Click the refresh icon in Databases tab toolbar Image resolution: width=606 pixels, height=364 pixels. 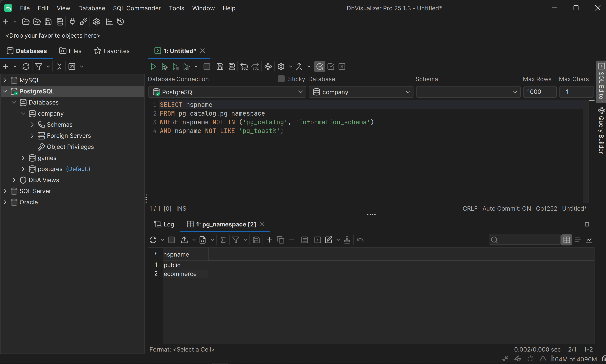26,67
